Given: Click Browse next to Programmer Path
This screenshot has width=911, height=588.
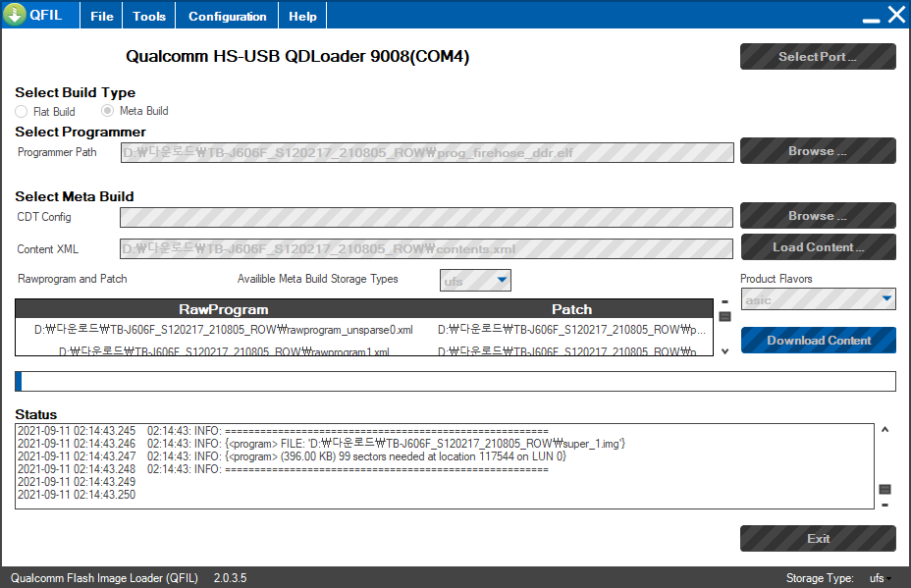Looking at the screenshot, I should 818,151.
